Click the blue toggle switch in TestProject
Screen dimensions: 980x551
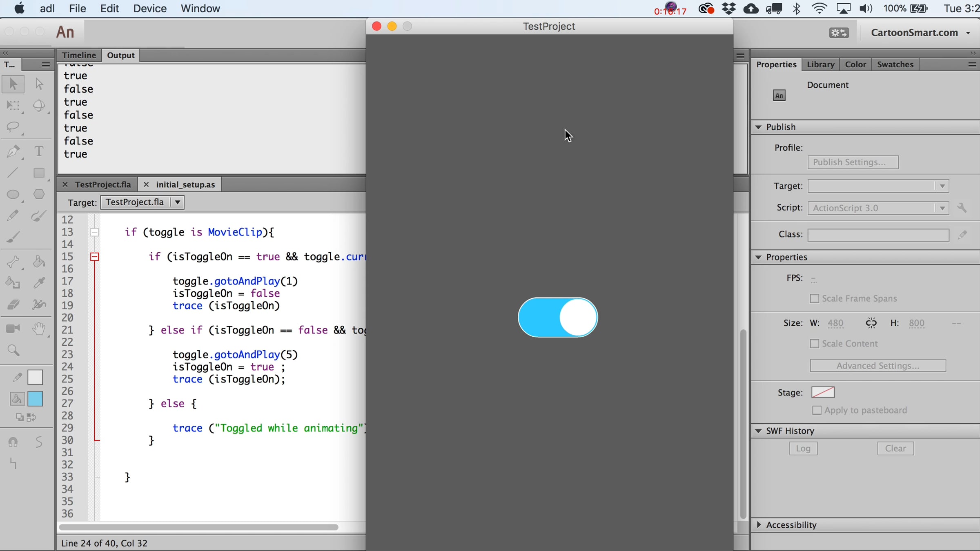[x=557, y=317]
